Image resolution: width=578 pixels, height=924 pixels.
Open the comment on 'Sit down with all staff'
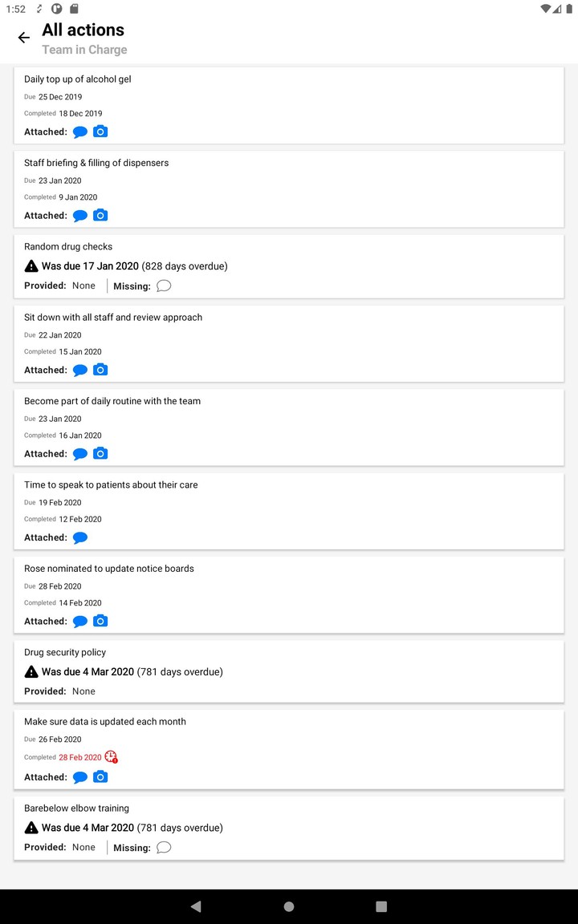coord(79,370)
